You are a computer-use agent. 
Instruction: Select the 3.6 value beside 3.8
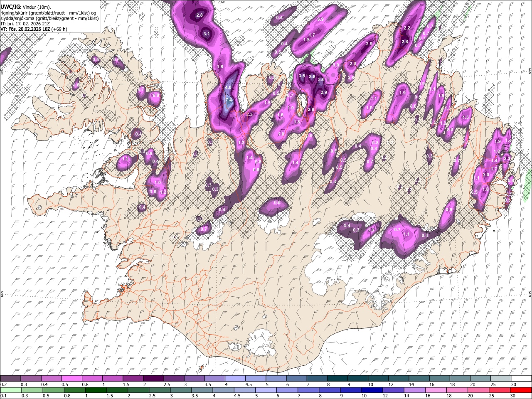coord(321,79)
